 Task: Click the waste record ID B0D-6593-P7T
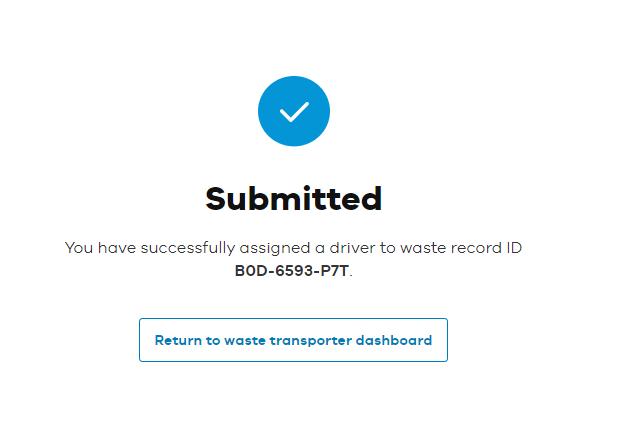coord(293,268)
